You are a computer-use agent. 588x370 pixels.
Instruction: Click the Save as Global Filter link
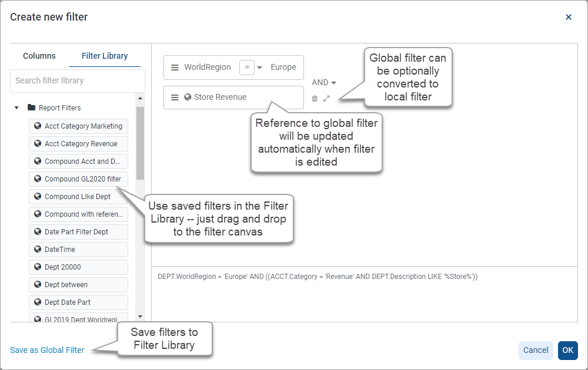point(47,351)
